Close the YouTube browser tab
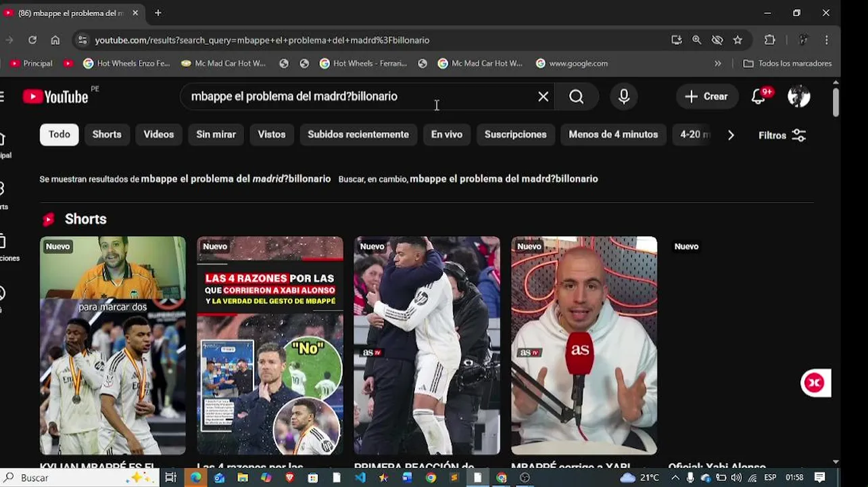868x487 pixels. click(x=135, y=13)
